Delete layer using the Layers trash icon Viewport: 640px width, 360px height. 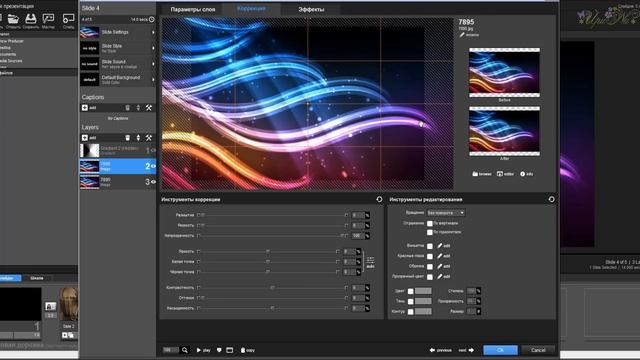click(x=127, y=138)
